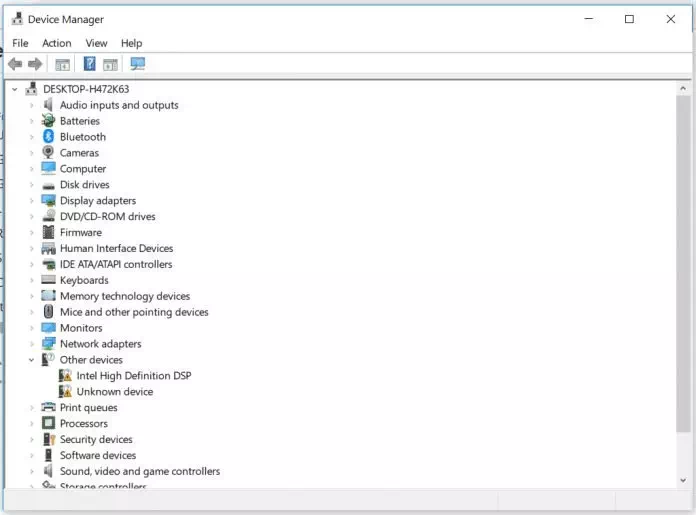Expand the Disk drives category
Screen dimensions: 696x515
point(32,185)
